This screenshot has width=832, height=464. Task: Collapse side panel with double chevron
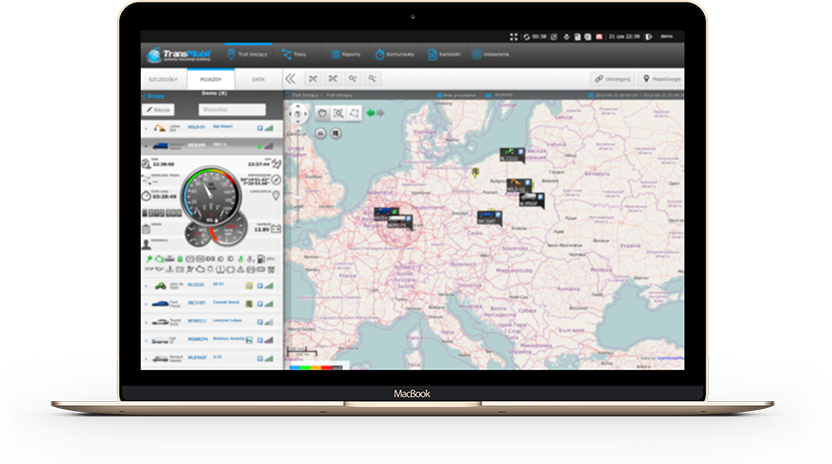click(x=291, y=78)
